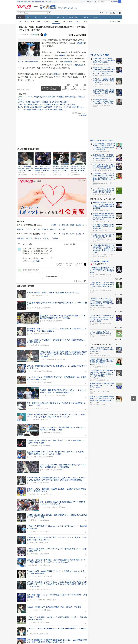Open the マイページ link
This screenshot has height=644, width=138.
pos(103,13)
